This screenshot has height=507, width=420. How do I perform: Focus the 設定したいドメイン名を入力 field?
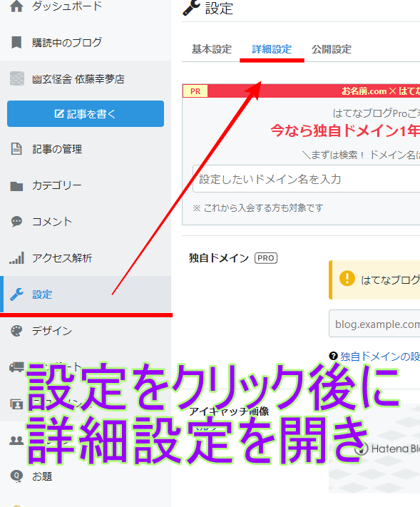[x=306, y=179]
